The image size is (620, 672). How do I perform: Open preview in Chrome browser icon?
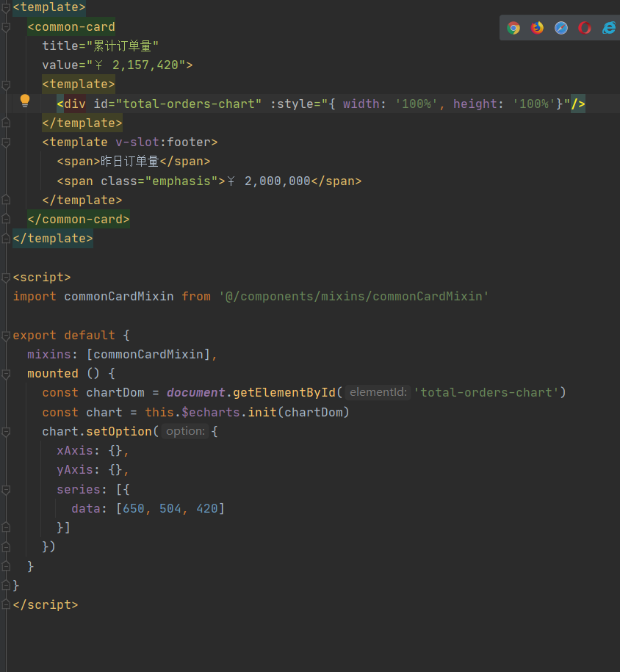point(513,28)
